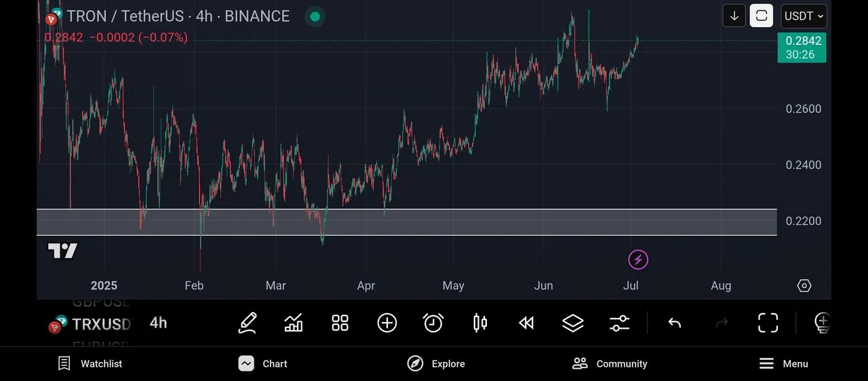Open the Watchlist tab

(90, 363)
